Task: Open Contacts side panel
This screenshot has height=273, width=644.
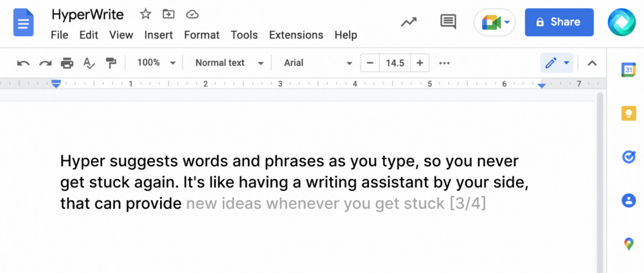Action: 628,200
